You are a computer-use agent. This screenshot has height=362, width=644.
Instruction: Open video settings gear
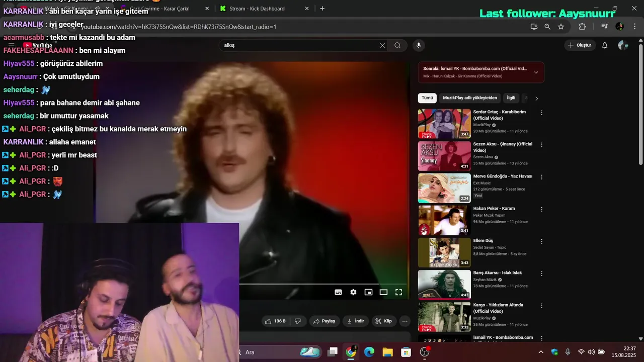(353, 292)
